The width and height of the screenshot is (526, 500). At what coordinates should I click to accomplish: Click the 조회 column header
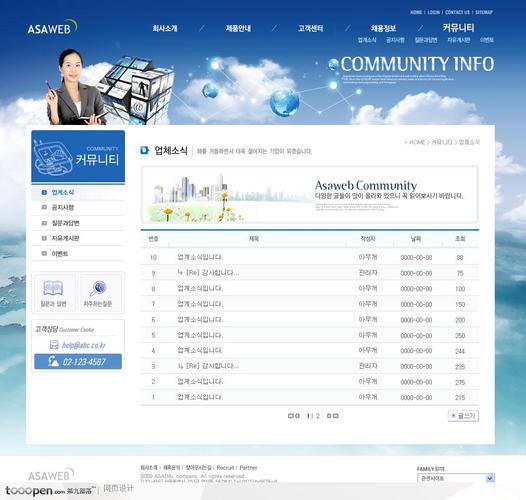pos(460,239)
